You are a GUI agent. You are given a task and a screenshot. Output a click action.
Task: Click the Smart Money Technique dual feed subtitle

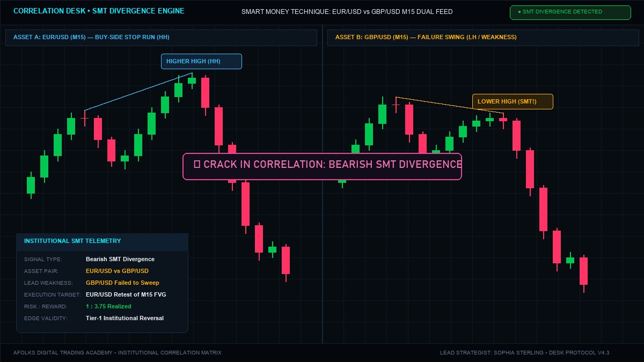(347, 11)
